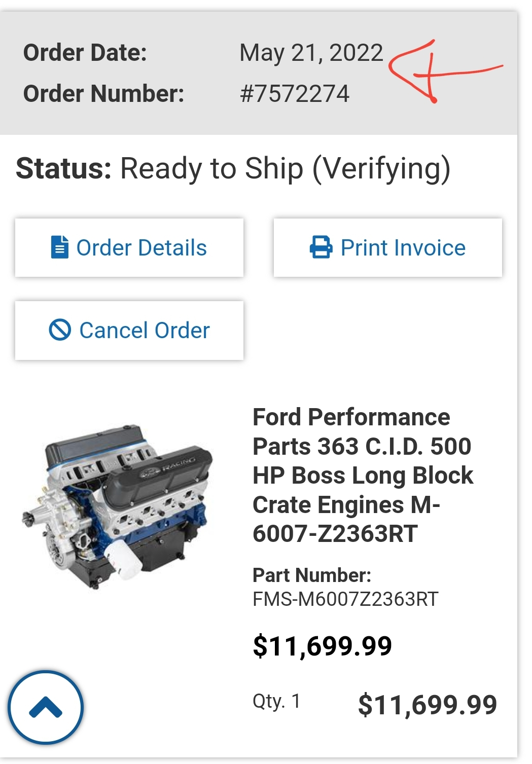Viewport: 532px width, 764px height.
Task: Click part number FMS-M6007Z2363RT
Action: pos(345,599)
